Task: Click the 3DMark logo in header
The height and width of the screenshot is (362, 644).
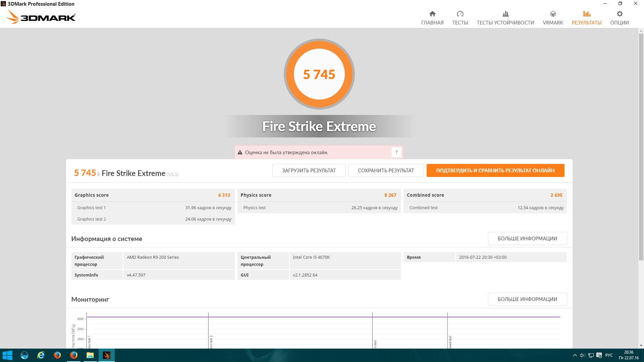Action: pyautogui.click(x=41, y=17)
